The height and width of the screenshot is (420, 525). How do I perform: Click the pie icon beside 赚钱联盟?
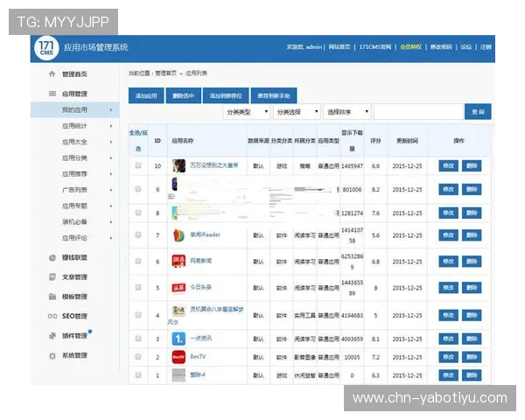(52, 257)
